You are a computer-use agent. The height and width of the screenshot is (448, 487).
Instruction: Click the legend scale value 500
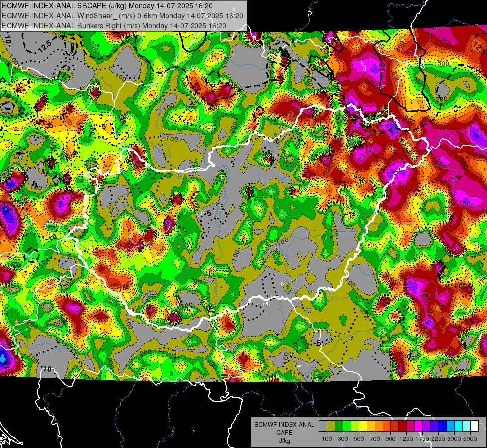click(359, 439)
